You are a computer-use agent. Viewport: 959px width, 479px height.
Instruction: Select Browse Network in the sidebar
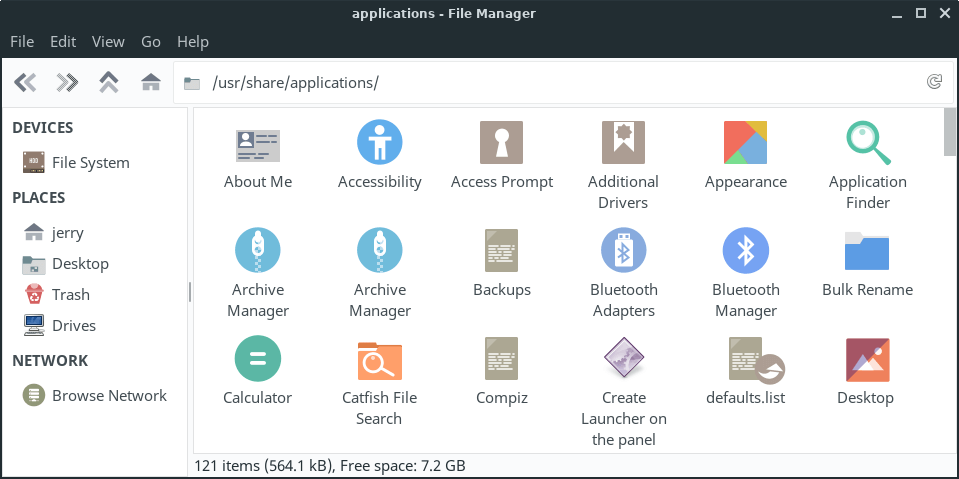[x=108, y=395]
